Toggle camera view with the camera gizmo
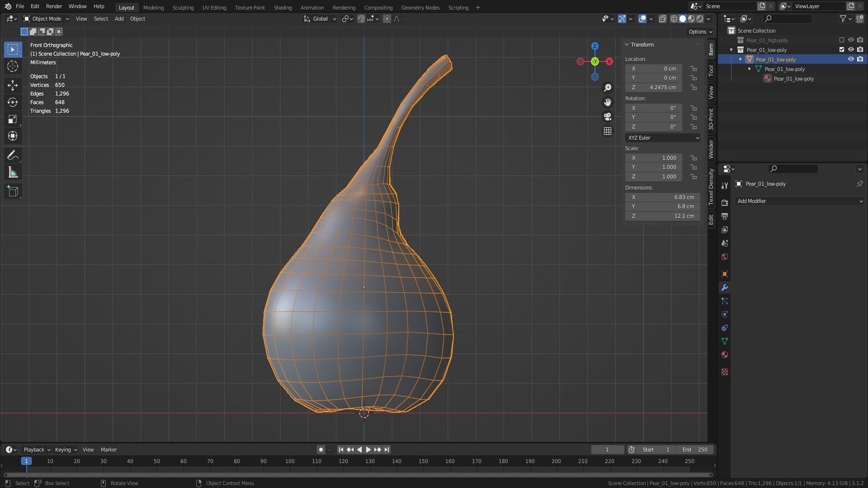868x488 pixels. (608, 117)
